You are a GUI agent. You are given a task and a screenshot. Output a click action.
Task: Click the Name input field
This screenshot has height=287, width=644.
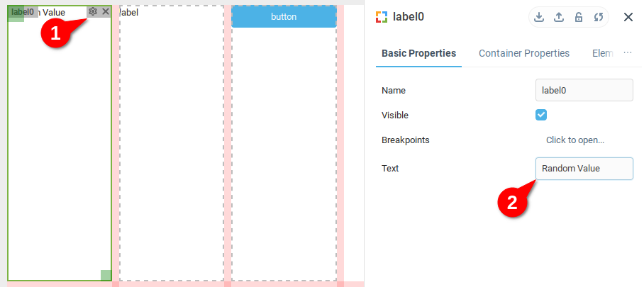pyautogui.click(x=584, y=90)
